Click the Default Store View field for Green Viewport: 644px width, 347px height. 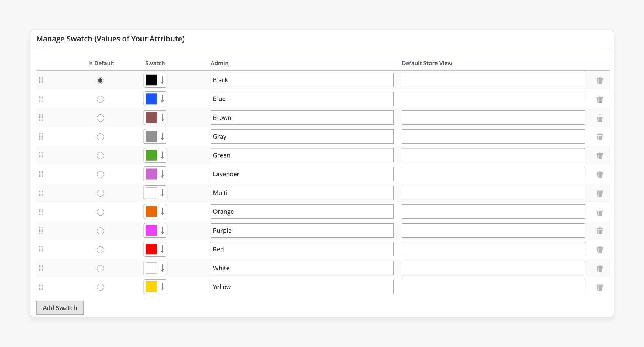click(x=493, y=155)
